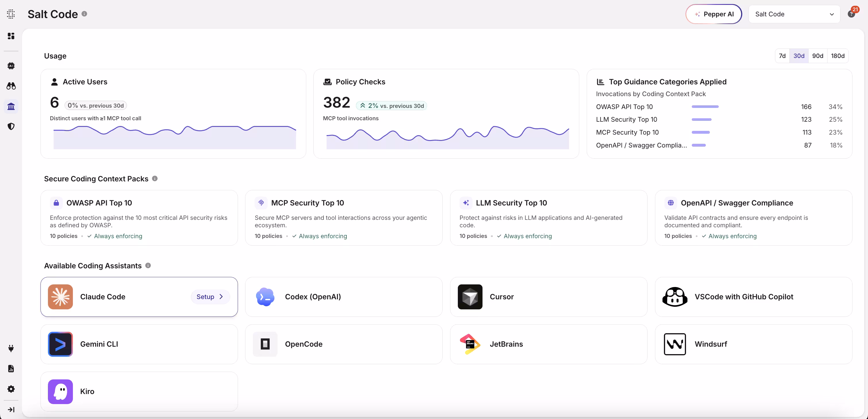Open the app grid logo icon

pyautogui.click(x=11, y=14)
